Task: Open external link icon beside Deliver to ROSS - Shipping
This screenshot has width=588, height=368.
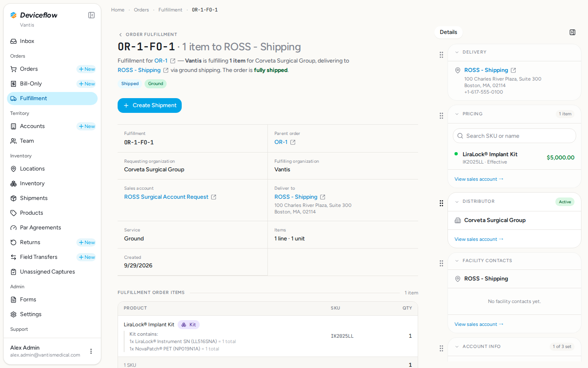Action: pos(323,197)
